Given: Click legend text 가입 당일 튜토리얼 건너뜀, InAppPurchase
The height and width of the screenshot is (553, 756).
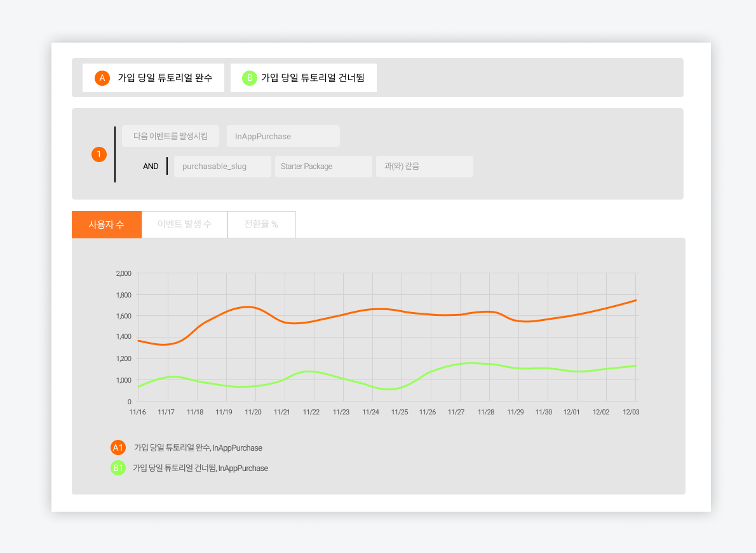Looking at the screenshot, I should (201, 468).
